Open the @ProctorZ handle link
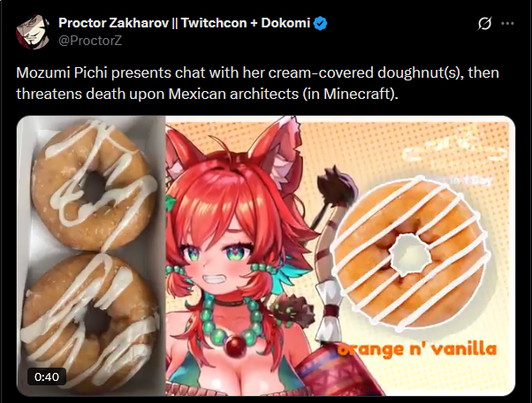 (x=90, y=41)
